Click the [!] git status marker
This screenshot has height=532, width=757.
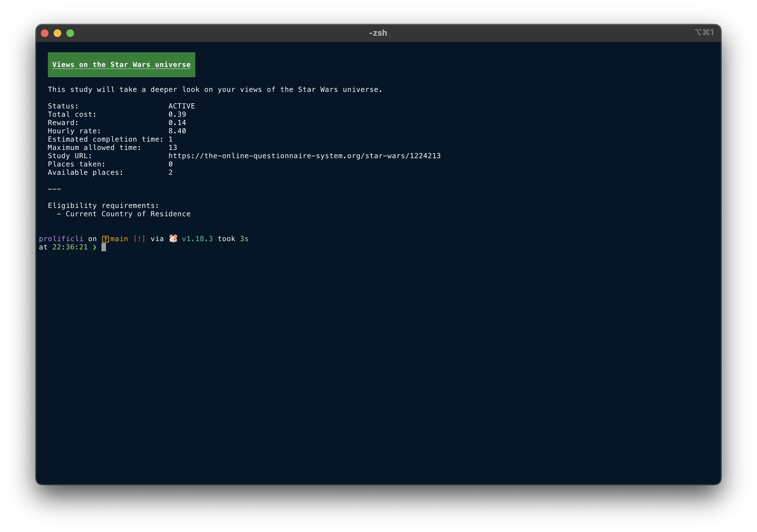click(x=139, y=239)
